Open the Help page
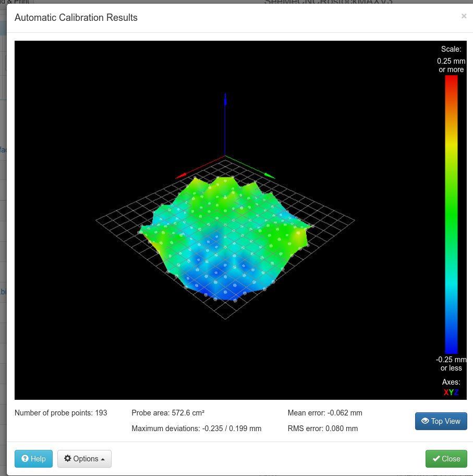The height and width of the screenshot is (476, 473). point(33,459)
